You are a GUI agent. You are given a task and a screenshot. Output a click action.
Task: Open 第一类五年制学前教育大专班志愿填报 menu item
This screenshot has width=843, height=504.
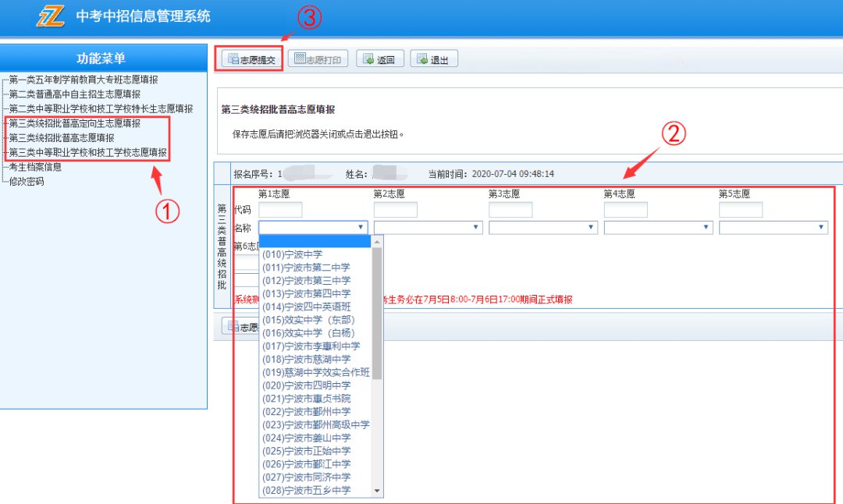coord(84,80)
